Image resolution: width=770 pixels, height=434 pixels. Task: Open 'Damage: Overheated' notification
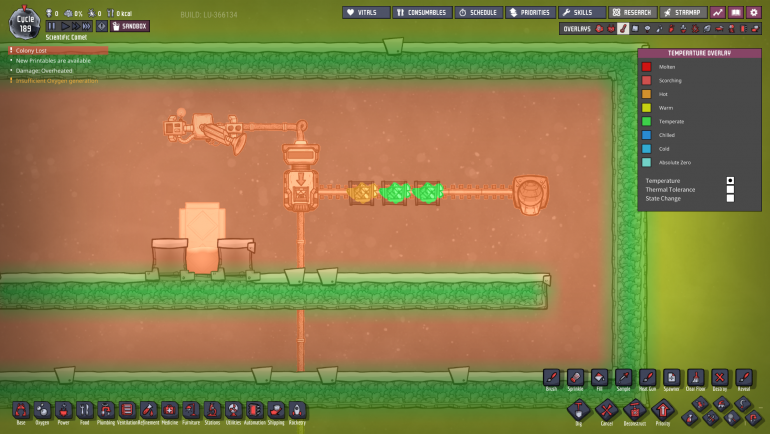44,71
